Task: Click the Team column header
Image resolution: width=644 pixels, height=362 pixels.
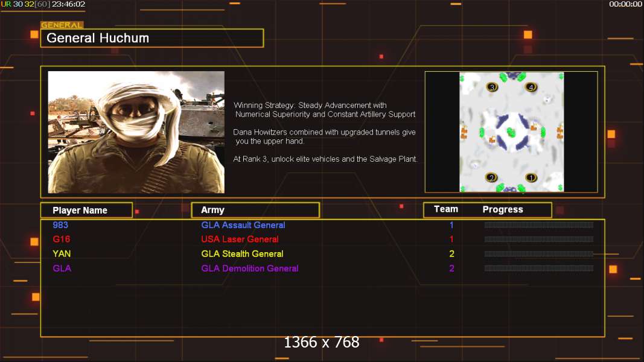Action: (446, 209)
